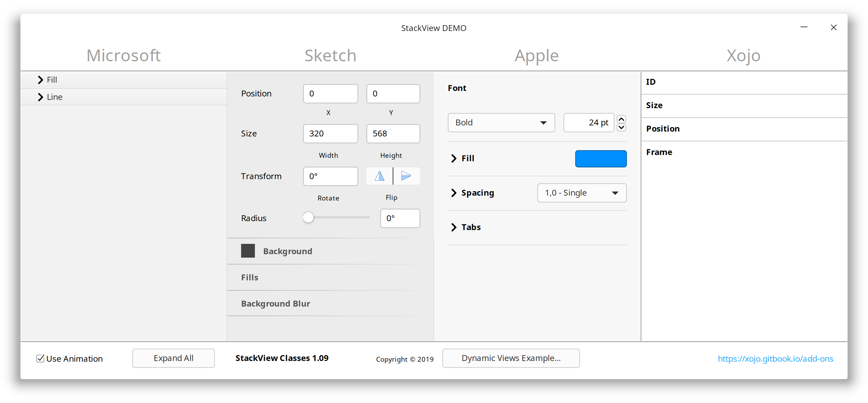Click the Position row in Xojo panel
The image size is (868, 403).
pyautogui.click(x=744, y=130)
